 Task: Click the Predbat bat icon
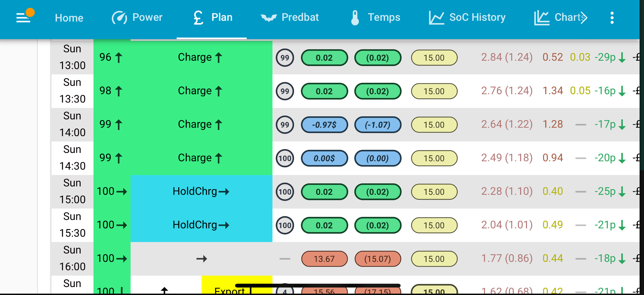[268, 18]
